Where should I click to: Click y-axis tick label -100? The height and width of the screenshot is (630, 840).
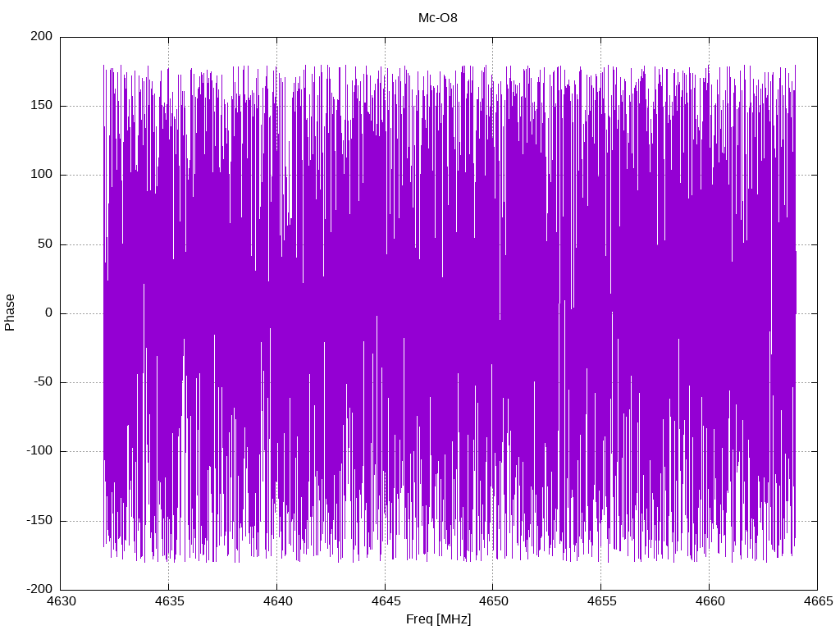tap(39, 451)
